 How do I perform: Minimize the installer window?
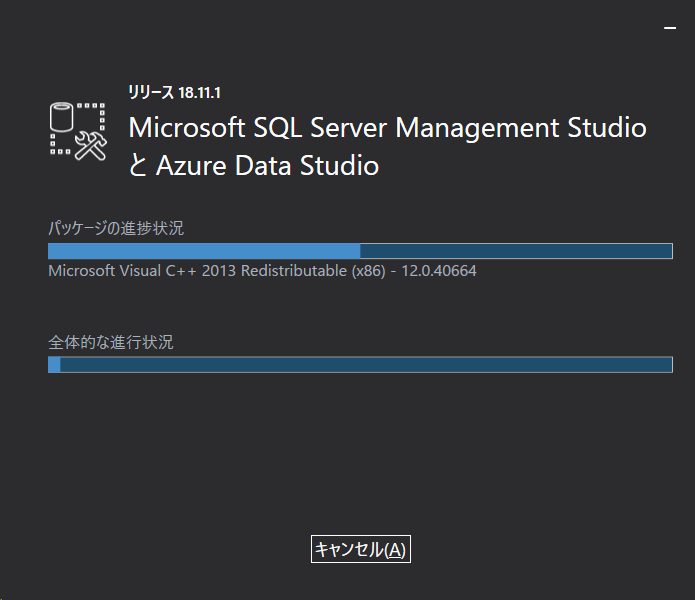pos(670,29)
